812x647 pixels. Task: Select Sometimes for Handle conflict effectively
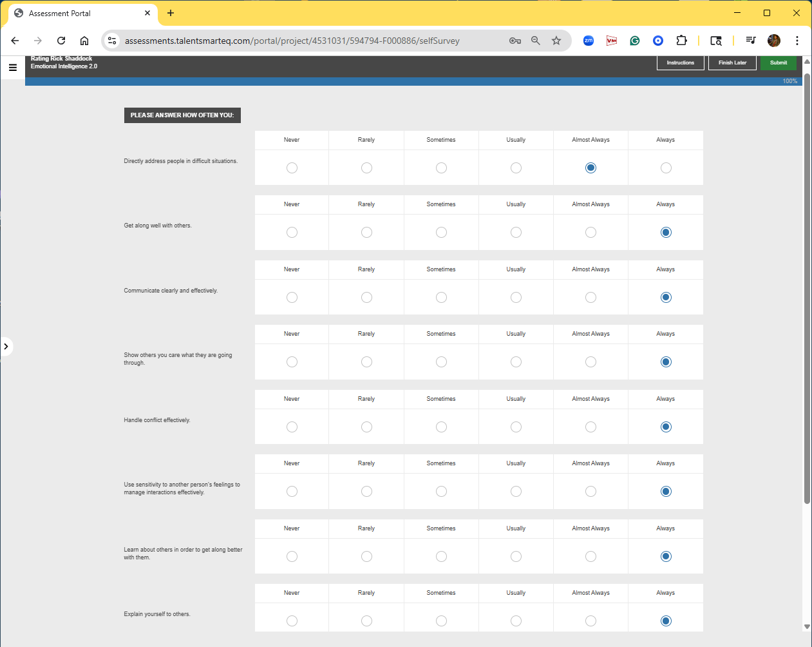tap(441, 427)
